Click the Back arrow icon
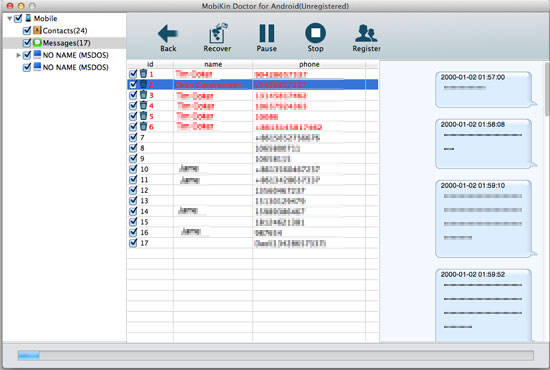550x370 pixels. click(x=168, y=34)
